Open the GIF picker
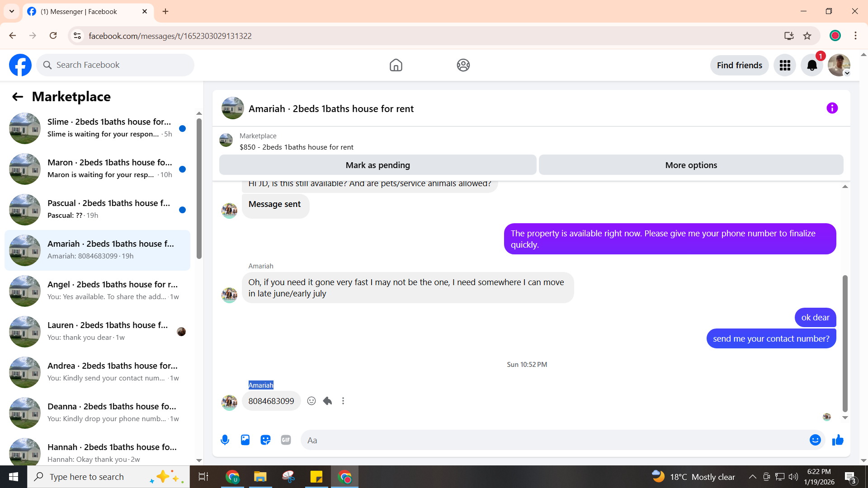This screenshot has width=868, height=488. click(286, 440)
